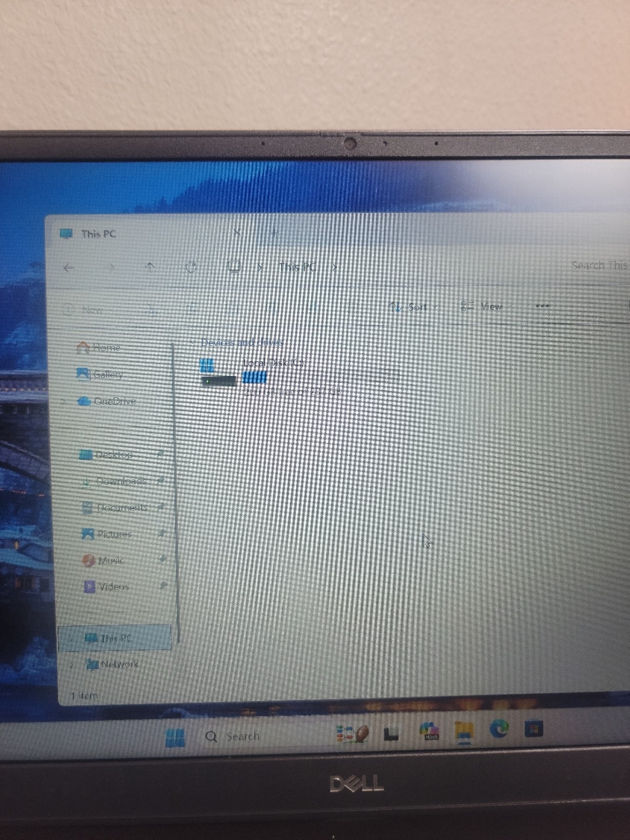Image resolution: width=630 pixels, height=840 pixels.
Task: Open the Downloads quick access folder
Action: [x=113, y=481]
